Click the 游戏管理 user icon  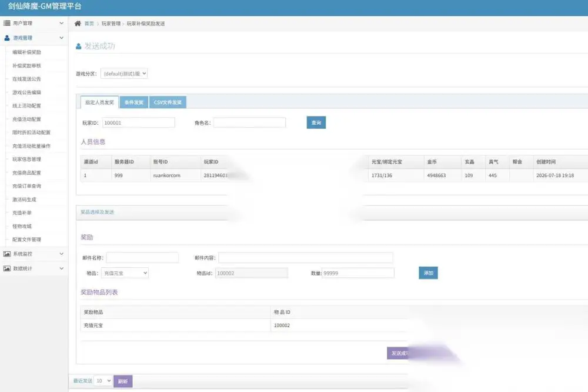6,38
